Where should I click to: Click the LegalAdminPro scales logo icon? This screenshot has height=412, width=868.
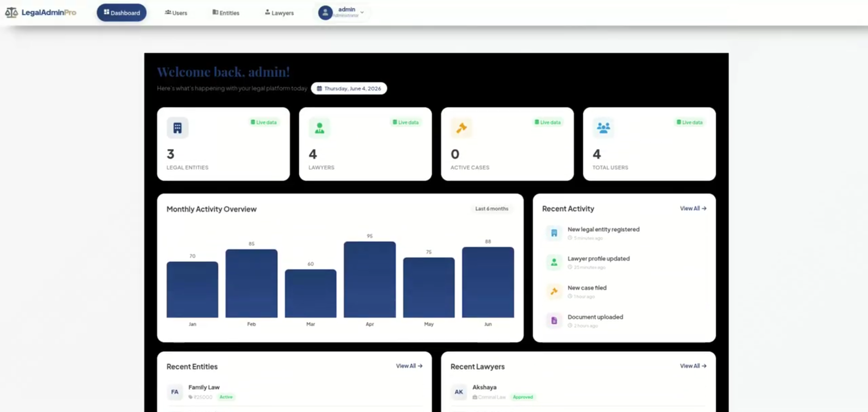click(11, 12)
